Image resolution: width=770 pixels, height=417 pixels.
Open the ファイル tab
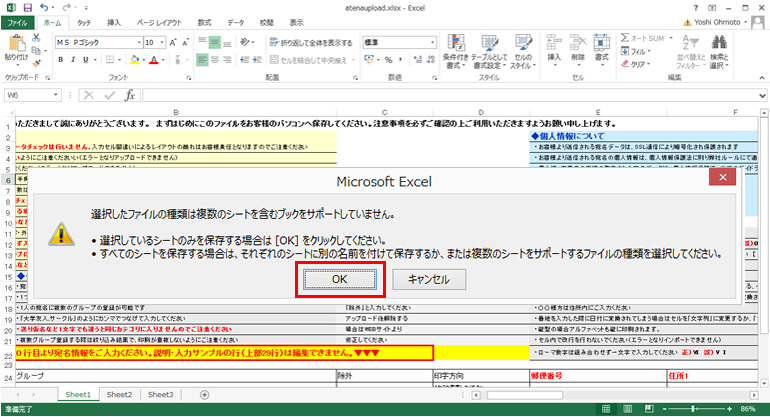[x=19, y=21]
